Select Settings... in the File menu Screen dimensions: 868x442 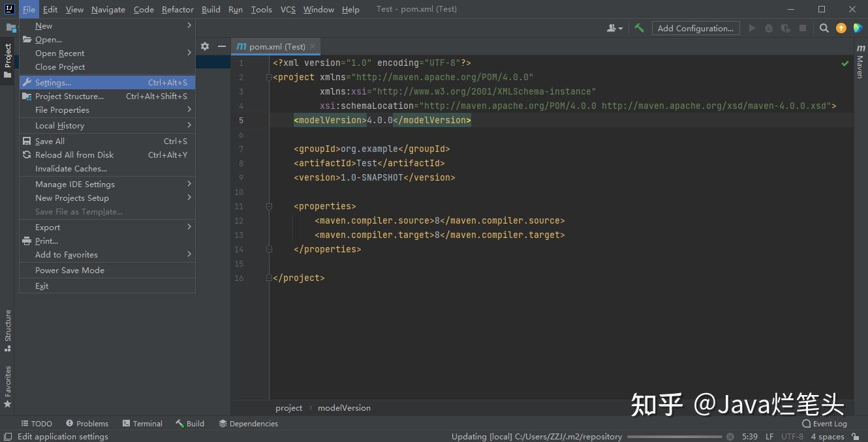(x=107, y=83)
